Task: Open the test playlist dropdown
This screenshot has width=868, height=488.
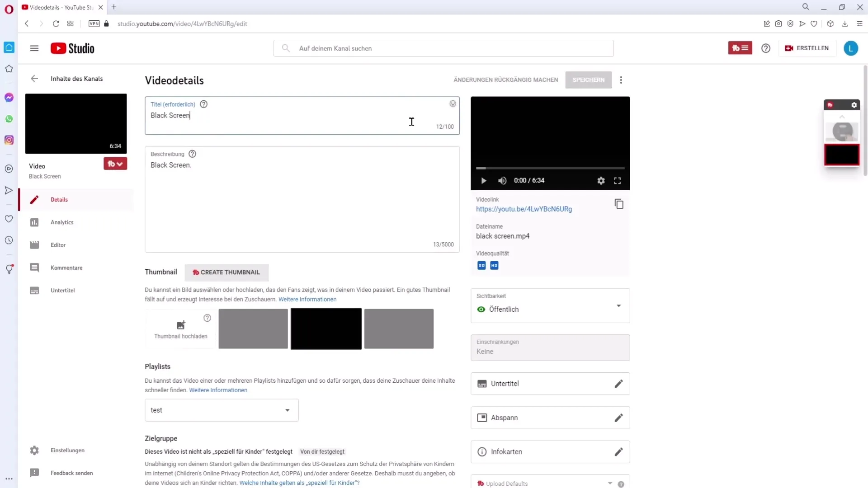Action: point(222,410)
